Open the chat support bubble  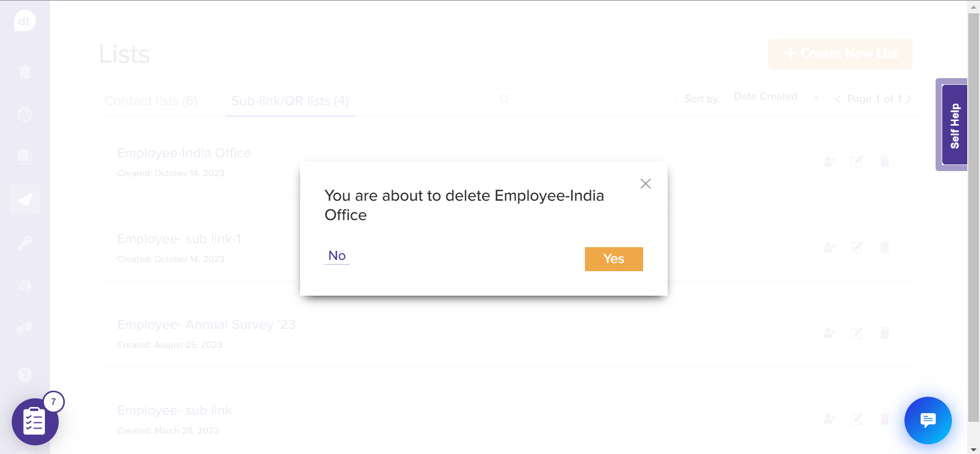tap(927, 420)
